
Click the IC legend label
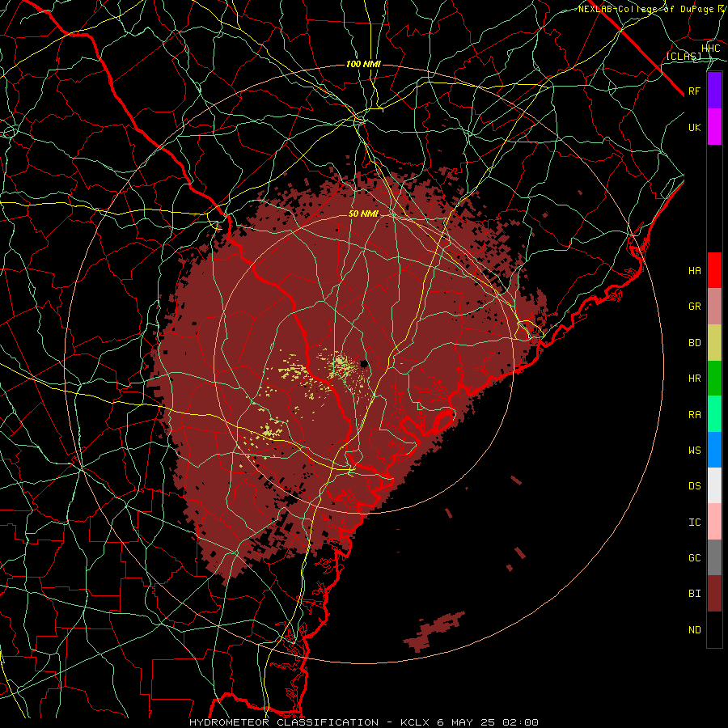point(695,523)
